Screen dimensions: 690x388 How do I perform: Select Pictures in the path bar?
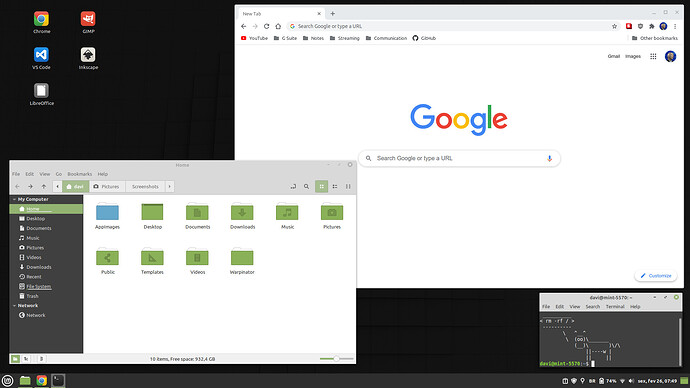point(107,187)
